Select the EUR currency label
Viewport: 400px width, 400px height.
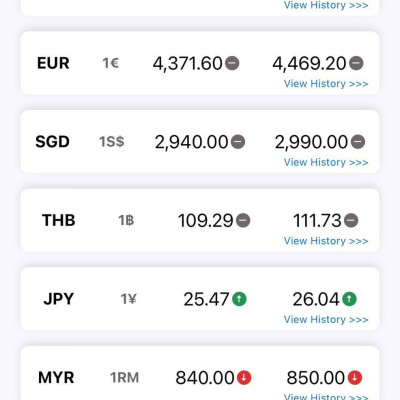point(53,63)
